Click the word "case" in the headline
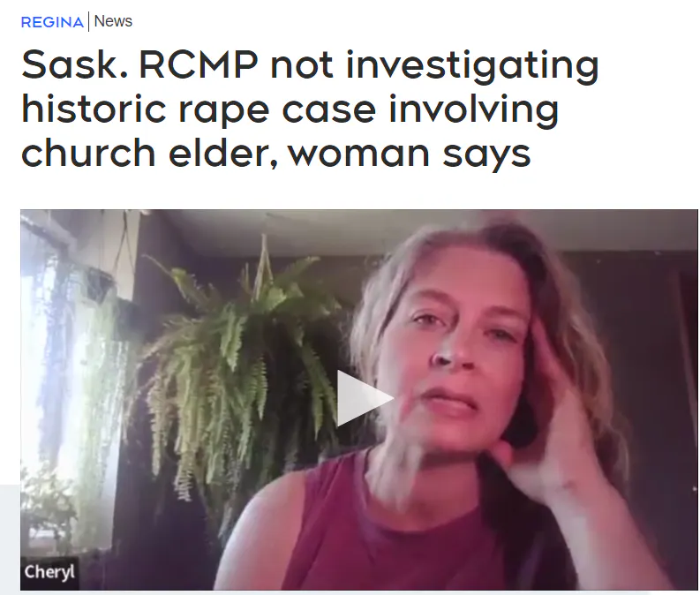The image size is (700, 595). (328, 112)
